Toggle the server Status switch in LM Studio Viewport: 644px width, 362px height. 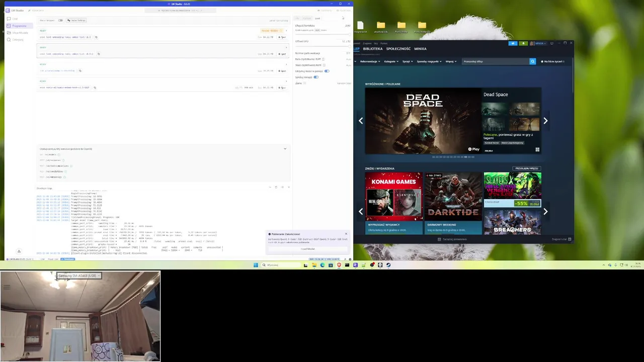[60, 20]
